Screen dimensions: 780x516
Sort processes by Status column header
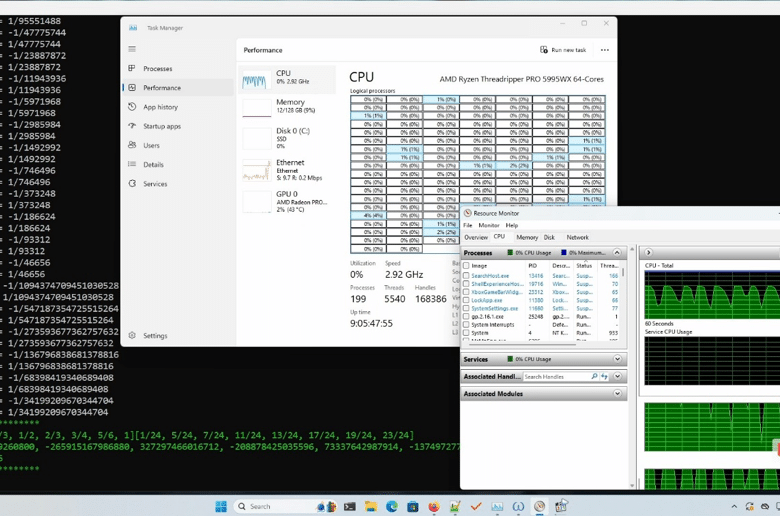(x=585, y=266)
